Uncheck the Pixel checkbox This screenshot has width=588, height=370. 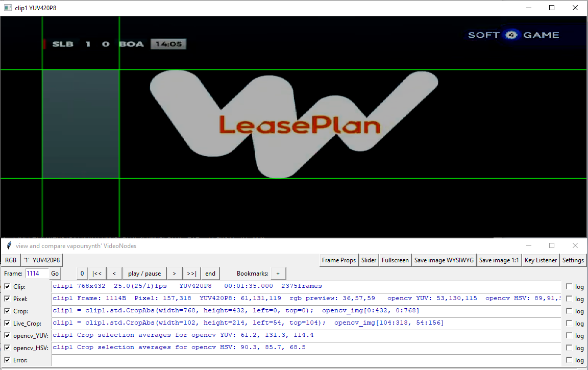point(7,299)
